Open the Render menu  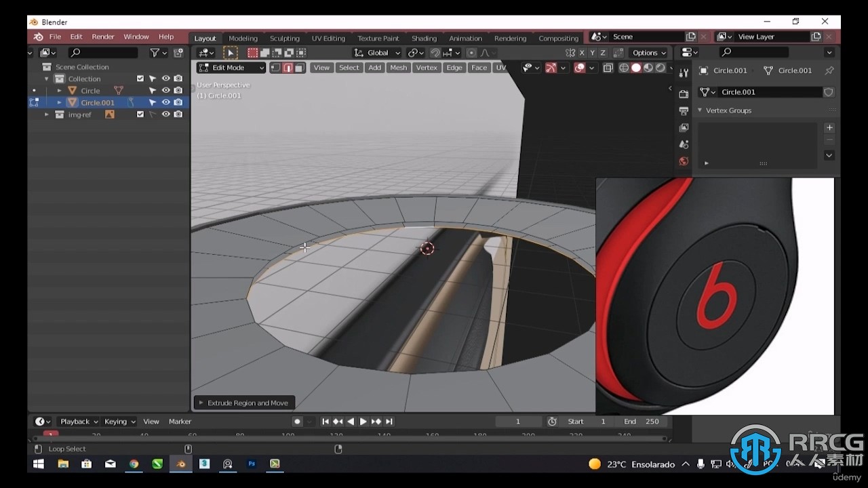[x=103, y=37]
